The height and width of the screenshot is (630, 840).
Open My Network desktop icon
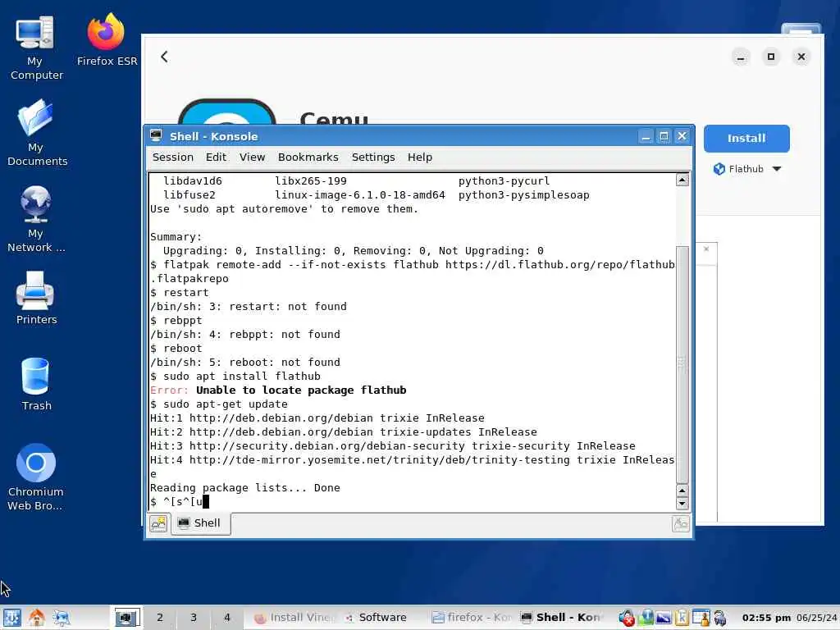(x=36, y=218)
